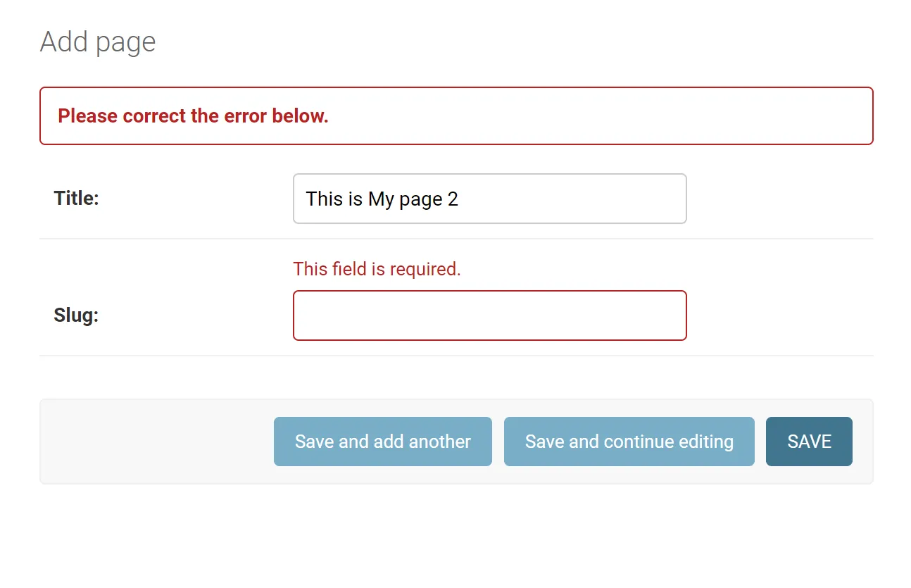Click Save and continue editing
Image resolution: width=911 pixels, height=588 pixels.
coord(629,442)
